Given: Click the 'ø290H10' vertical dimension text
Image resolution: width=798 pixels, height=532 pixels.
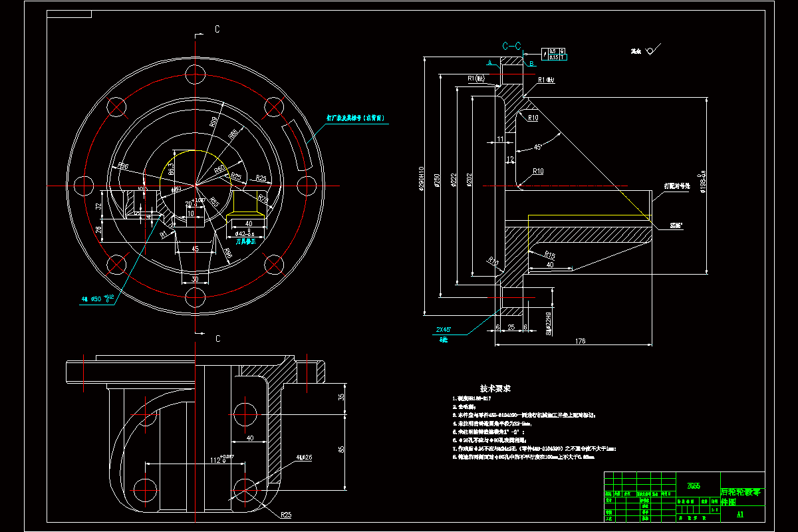Looking at the screenshot, I should (x=420, y=178).
